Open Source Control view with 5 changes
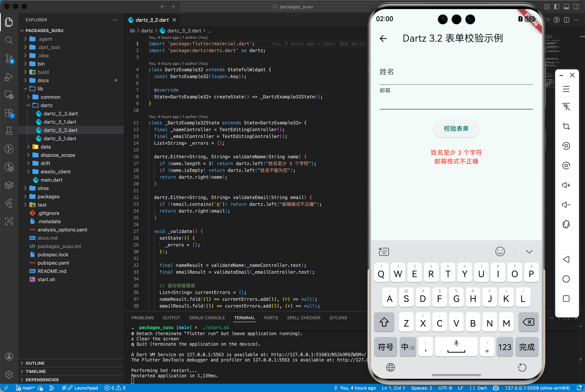 click(9, 58)
